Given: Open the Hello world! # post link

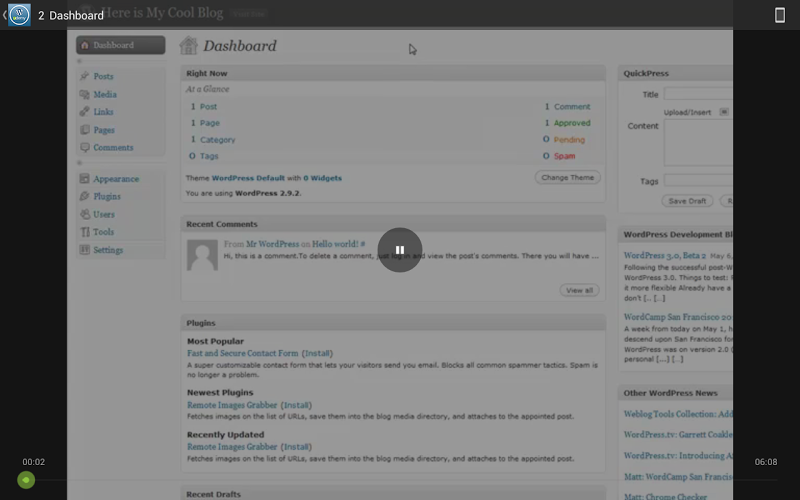Looking at the screenshot, I should [x=338, y=244].
